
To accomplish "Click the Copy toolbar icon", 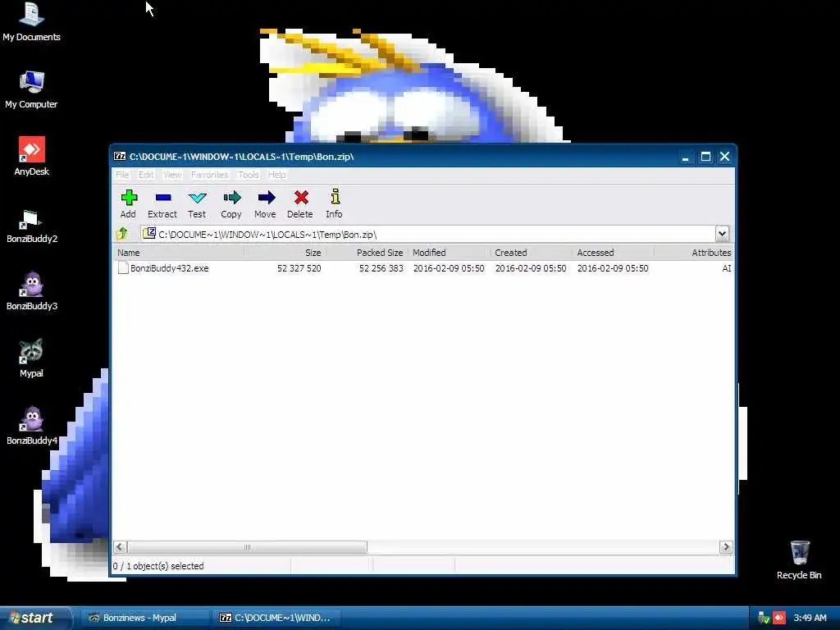I will coord(231,198).
